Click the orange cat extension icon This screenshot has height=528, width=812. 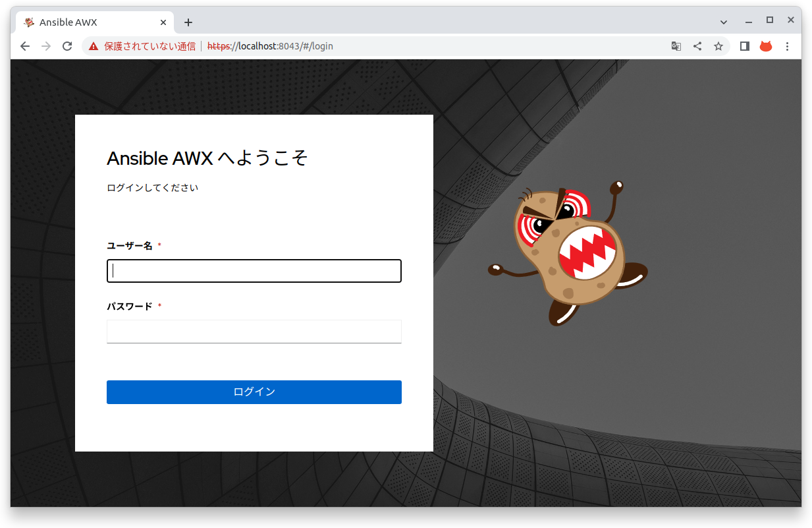[765, 46]
